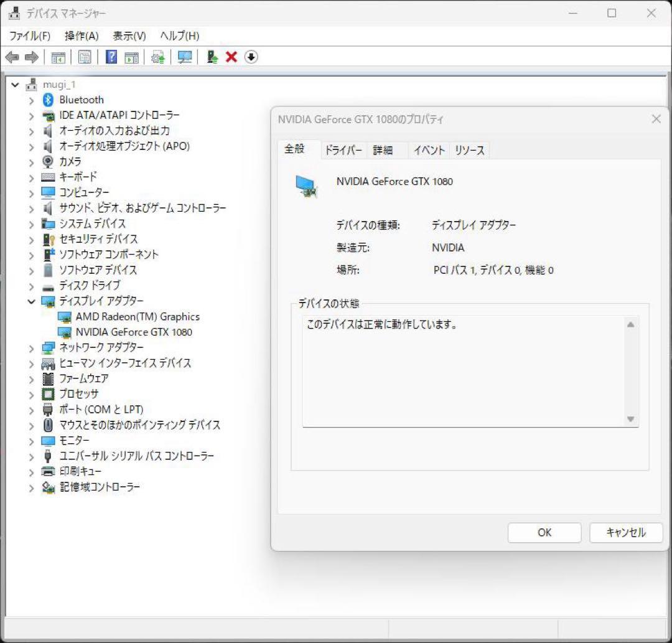Click the red X Uninstall device icon

point(231,57)
